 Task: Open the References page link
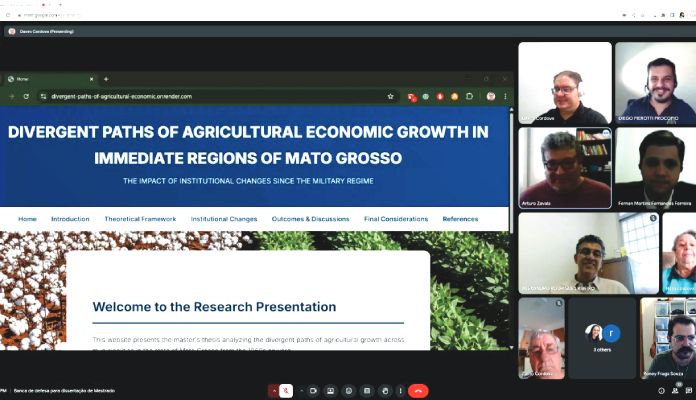point(460,219)
